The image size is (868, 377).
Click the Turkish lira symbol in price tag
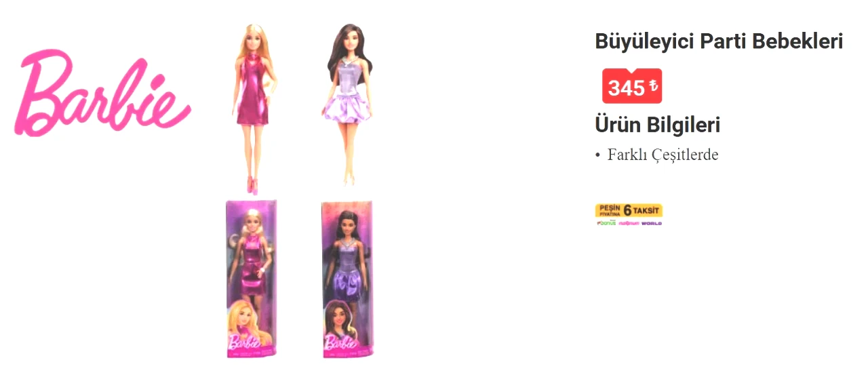click(653, 86)
